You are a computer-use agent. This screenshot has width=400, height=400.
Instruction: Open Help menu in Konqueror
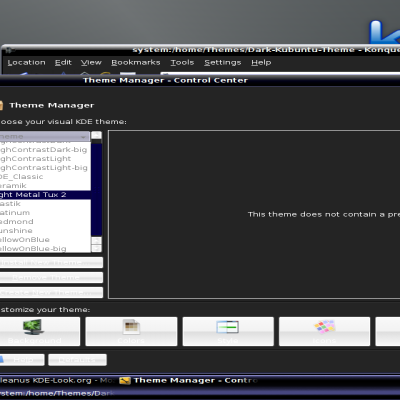(261, 62)
